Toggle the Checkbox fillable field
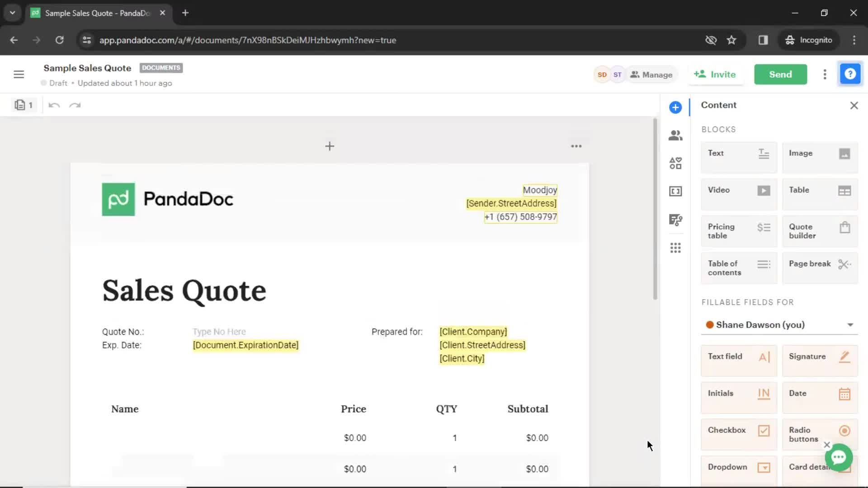Image resolution: width=868 pixels, height=488 pixels. pos(739,430)
